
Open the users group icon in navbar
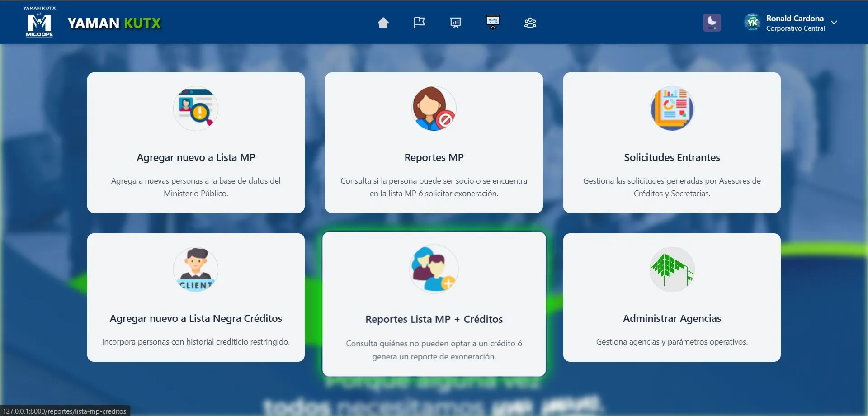pyautogui.click(x=530, y=23)
